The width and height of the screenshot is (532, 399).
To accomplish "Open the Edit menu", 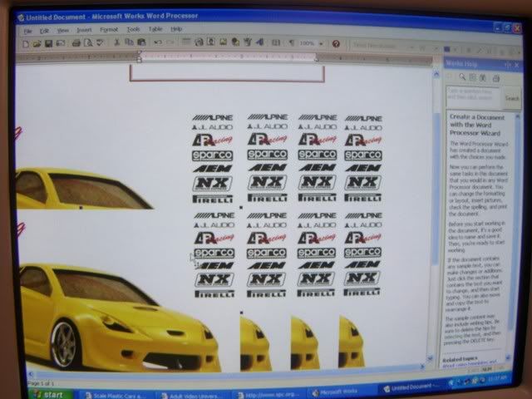I will point(44,31).
